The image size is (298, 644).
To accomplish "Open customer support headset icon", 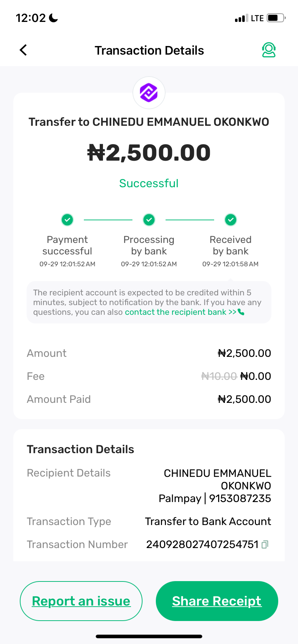I will click(268, 50).
